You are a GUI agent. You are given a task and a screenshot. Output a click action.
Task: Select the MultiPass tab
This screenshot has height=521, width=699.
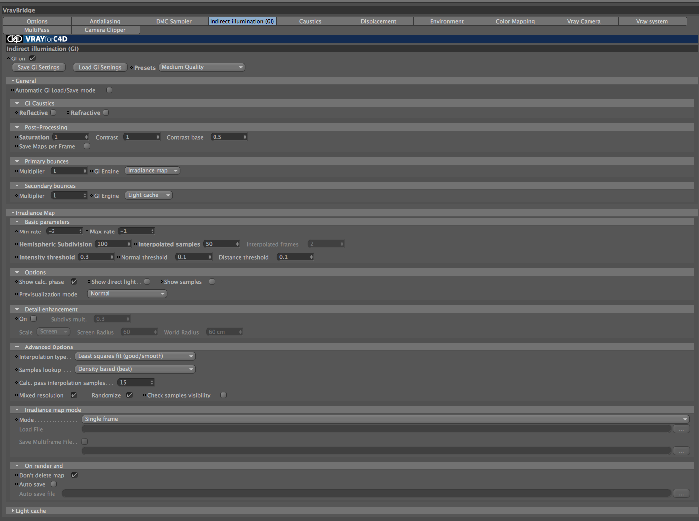click(x=37, y=30)
